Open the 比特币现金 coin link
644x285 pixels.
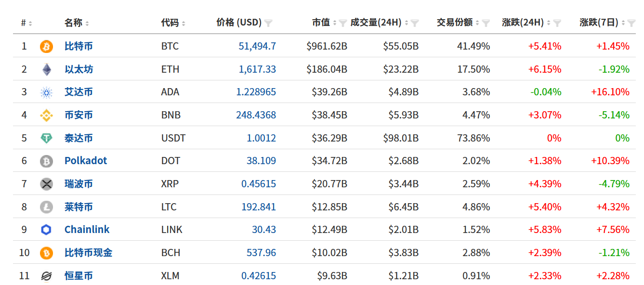88,253
